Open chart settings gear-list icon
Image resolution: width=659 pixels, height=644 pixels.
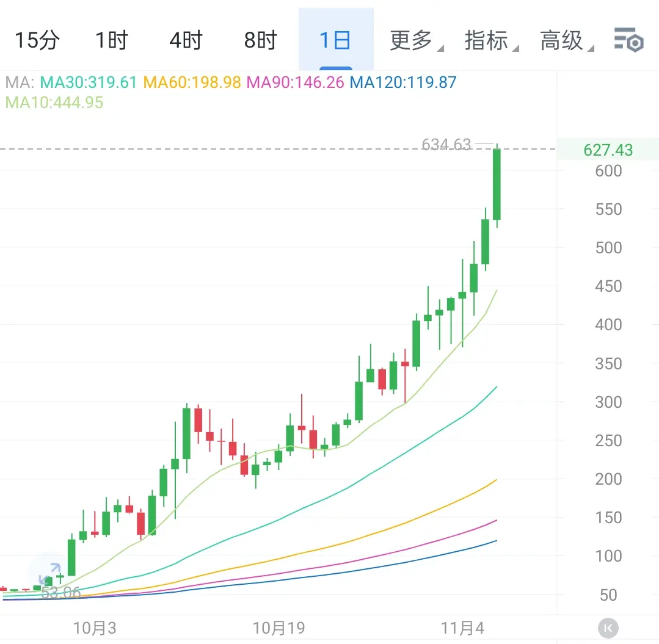(628, 40)
